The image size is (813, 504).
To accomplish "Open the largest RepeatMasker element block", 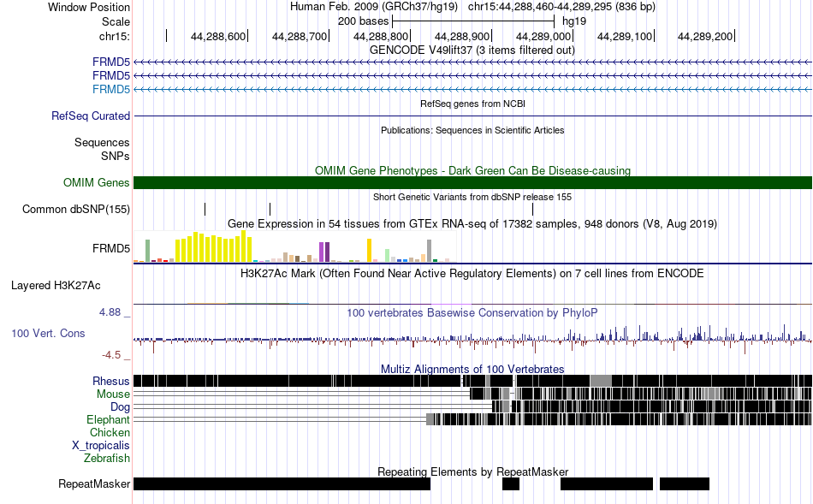I will point(282,483).
